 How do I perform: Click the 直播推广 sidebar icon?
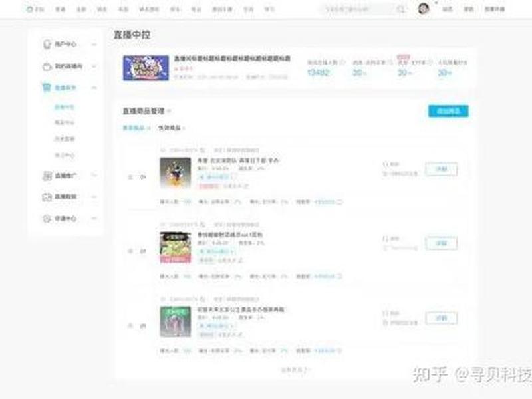tap(47, 176)
